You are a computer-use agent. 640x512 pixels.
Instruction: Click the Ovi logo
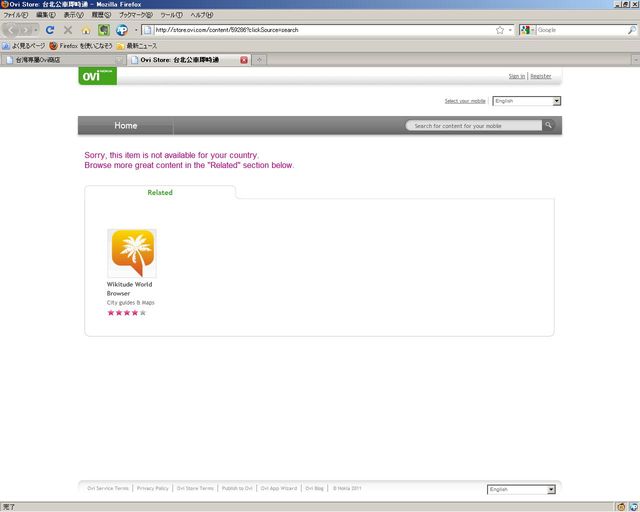click(97, 76)
